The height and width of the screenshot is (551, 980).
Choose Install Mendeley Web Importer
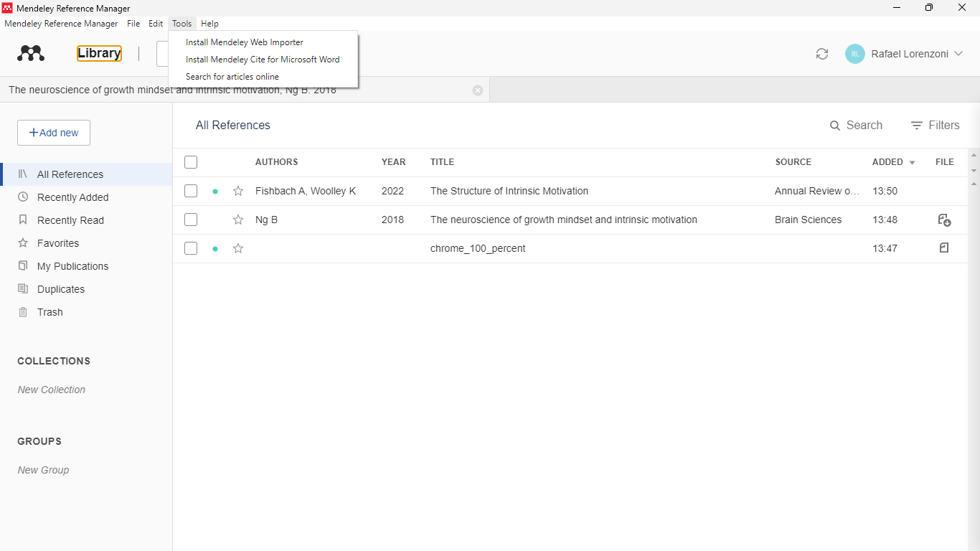pos(245,42)
